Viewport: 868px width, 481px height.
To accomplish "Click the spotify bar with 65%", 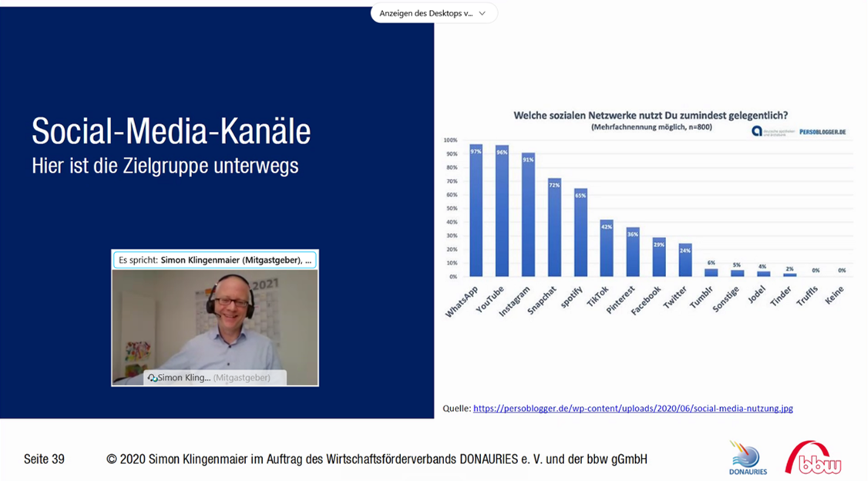I will tap(580, 233).
